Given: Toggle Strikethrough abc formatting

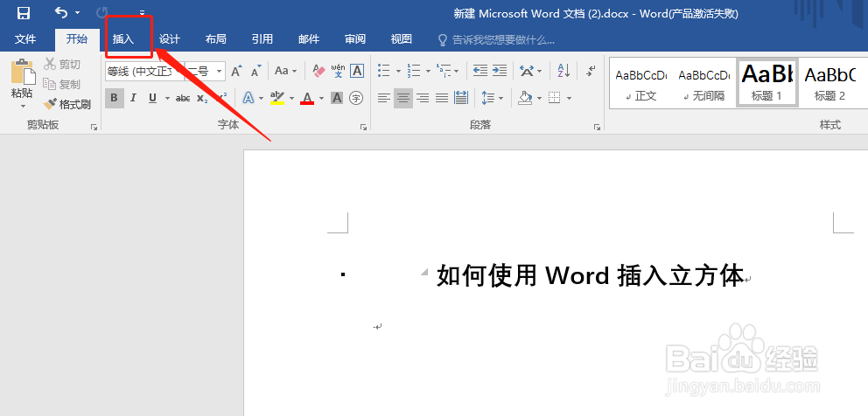Looking at the screenshot, I should point(183,98).
